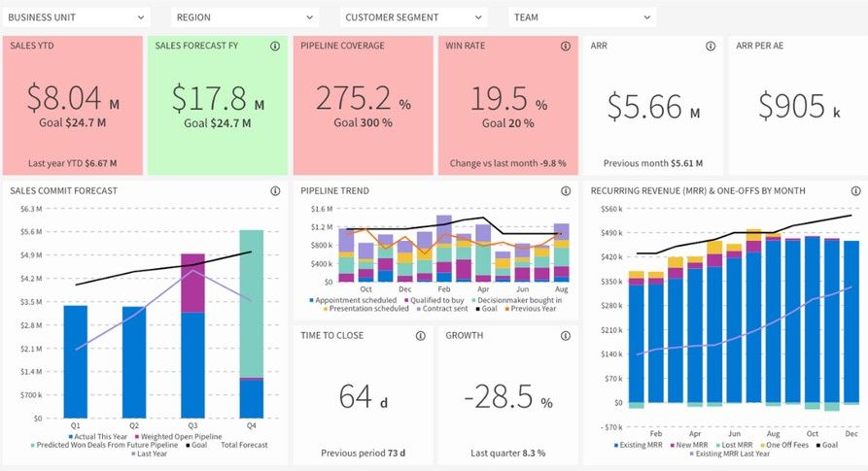Open Sales Commit Forecast info icon
This screenshot has height=471, width=868.
point(275,190)
